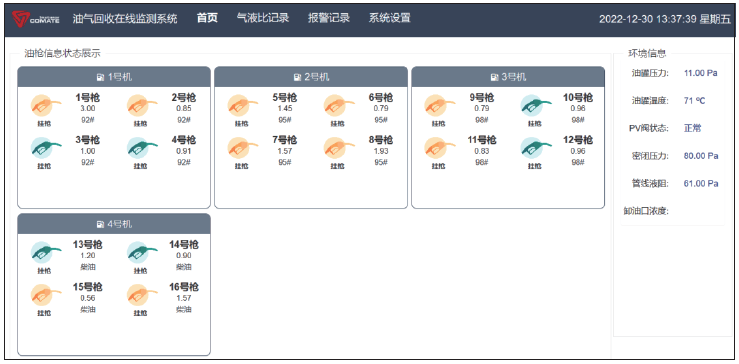Click the pump icon in 3号机 header

coord(494,77)
